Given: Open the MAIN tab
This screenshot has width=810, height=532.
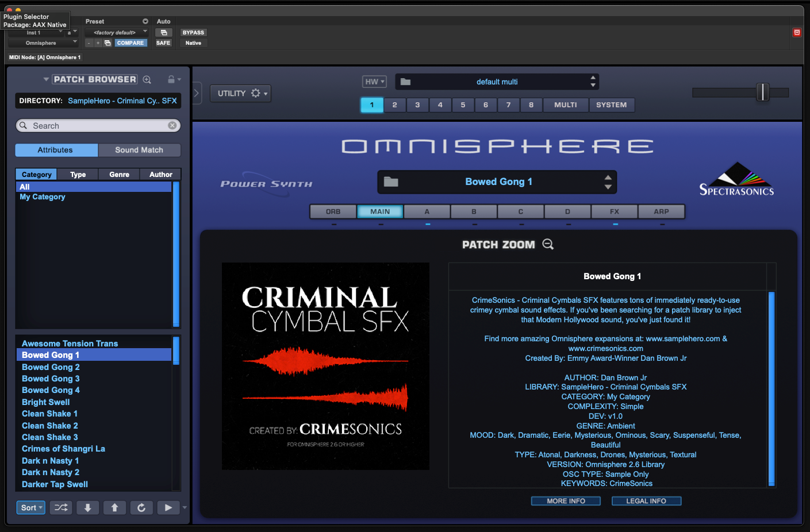Looking at the screenshot, I should point(380,211).
